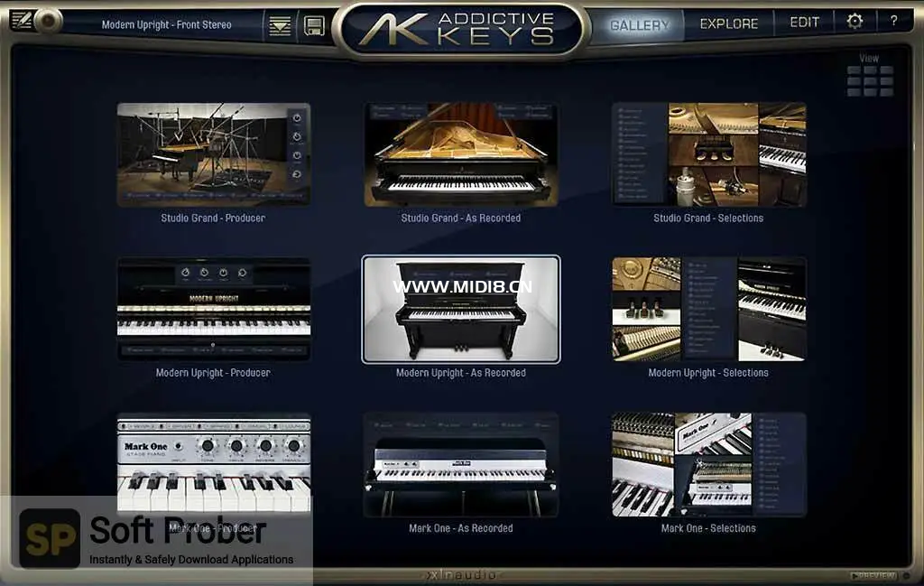The height and width of the screenshot is (586, 924).
Task: Play a sound with the PREVIEW button
Action: coord(873,575)
